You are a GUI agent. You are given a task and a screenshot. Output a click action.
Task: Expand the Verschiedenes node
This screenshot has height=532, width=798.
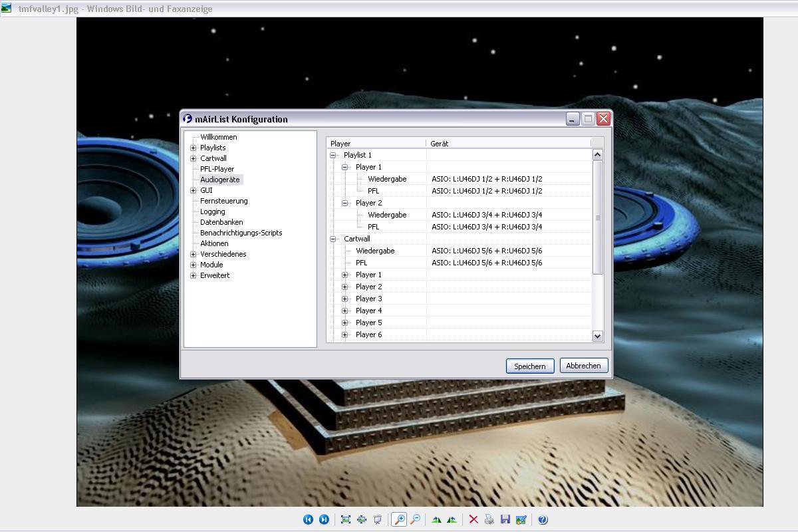193,254
